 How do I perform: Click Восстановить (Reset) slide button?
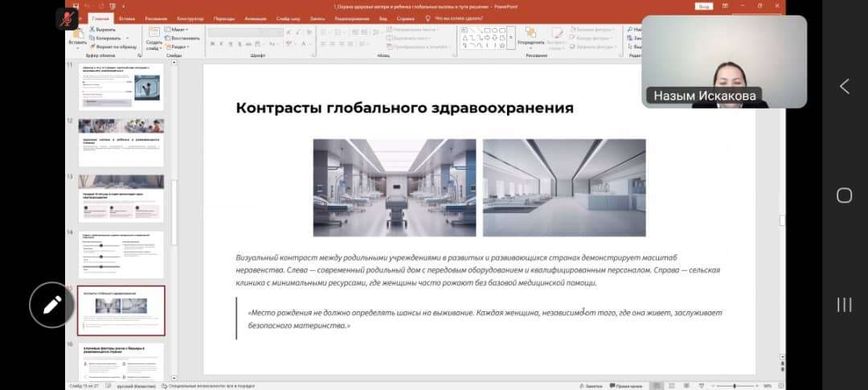pyautogui.click(x=184, y=38)
